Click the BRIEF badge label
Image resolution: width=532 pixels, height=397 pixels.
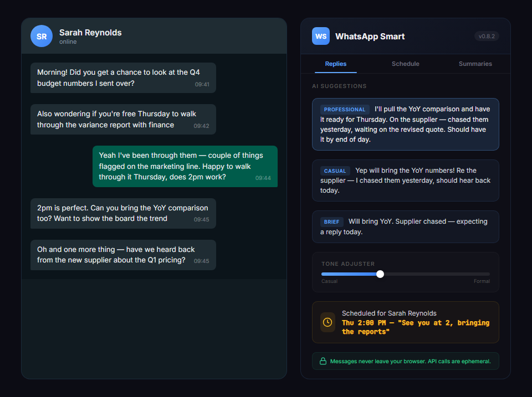point(331,221)
